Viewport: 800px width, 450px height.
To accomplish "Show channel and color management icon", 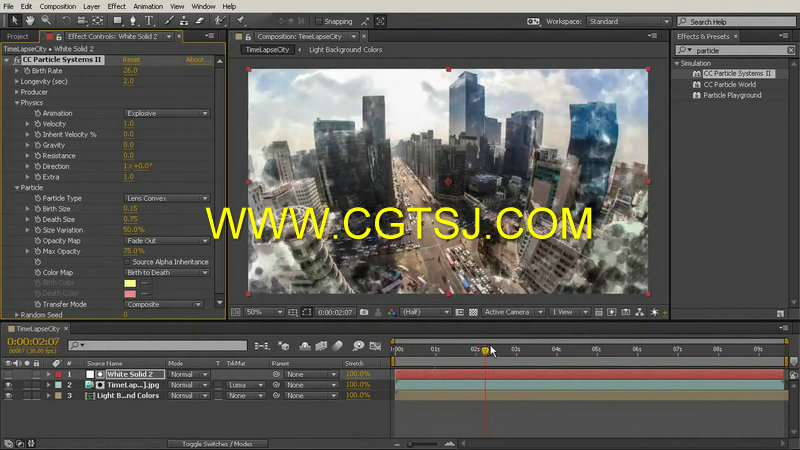I will [x=391, y=312].
